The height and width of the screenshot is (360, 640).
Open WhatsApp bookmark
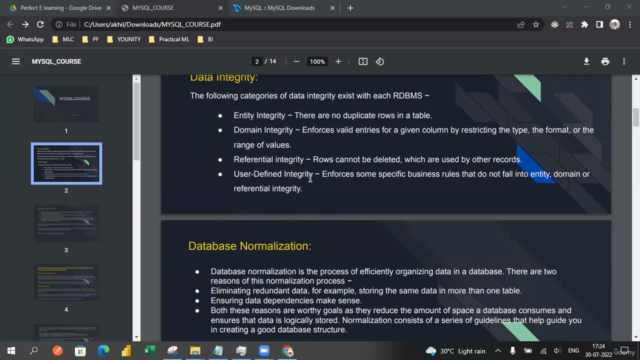click(x=25, y=39)
